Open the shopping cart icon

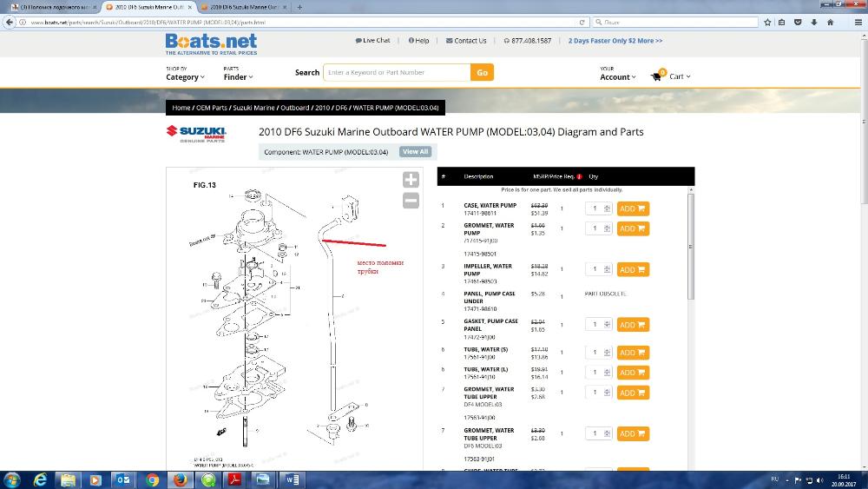pos(657,76)
